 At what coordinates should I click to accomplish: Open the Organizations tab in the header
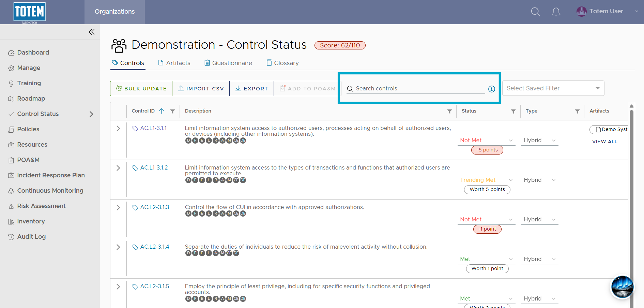114,12
